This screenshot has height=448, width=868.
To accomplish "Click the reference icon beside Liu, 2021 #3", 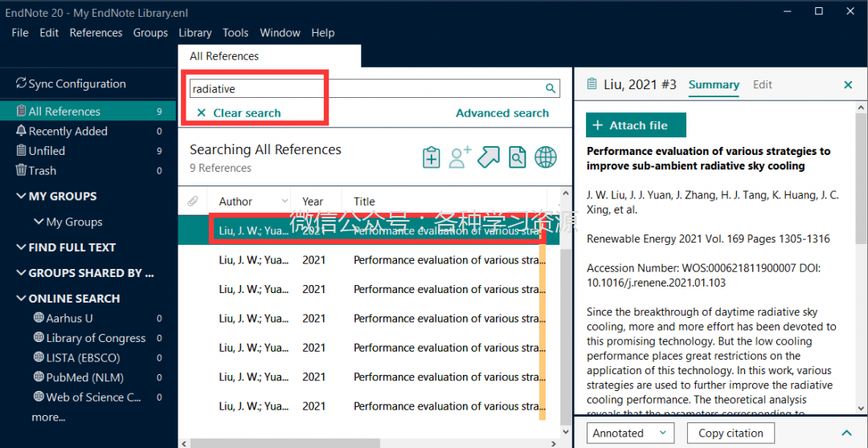I will [x=592, y=84].
